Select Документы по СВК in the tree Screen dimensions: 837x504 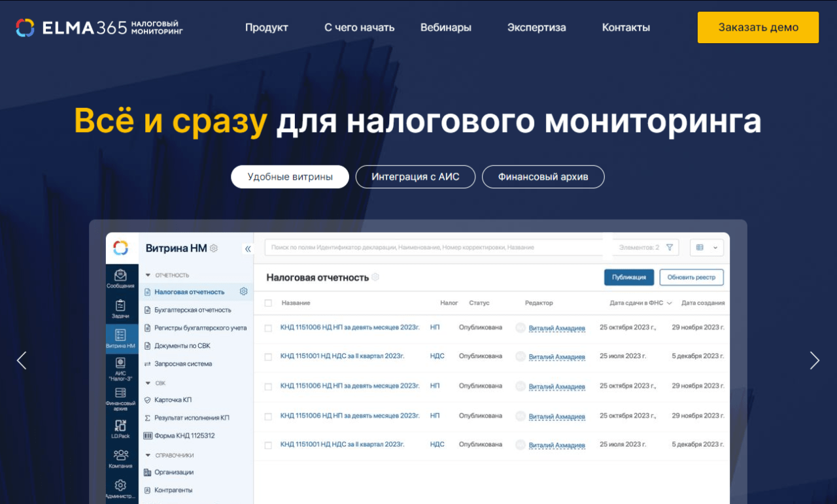pos(182,346)
